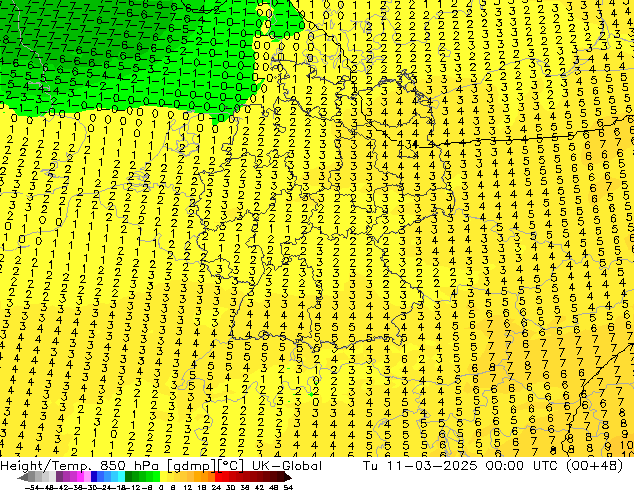This screenshot has width=634, height=490.
Task: Click the cyan legend swatch at -18
Action: [122, 477]
